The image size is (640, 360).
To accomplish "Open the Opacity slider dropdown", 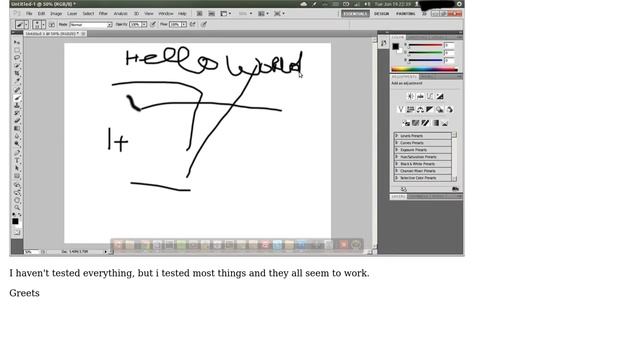I will click(x=144, y=25).
